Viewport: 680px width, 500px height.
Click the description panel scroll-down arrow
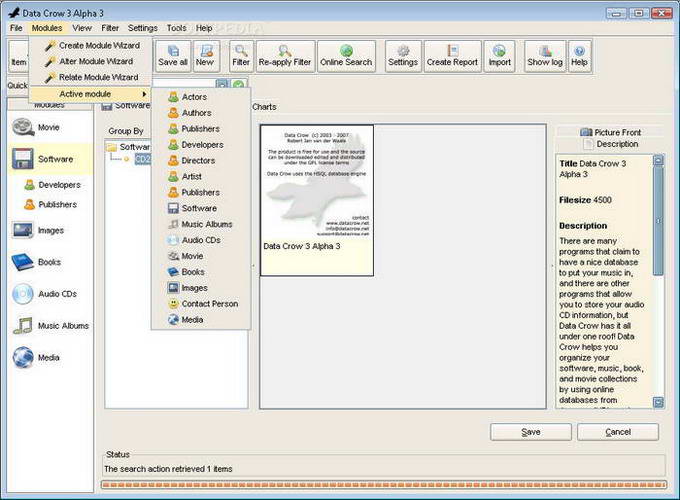point(658,402)
